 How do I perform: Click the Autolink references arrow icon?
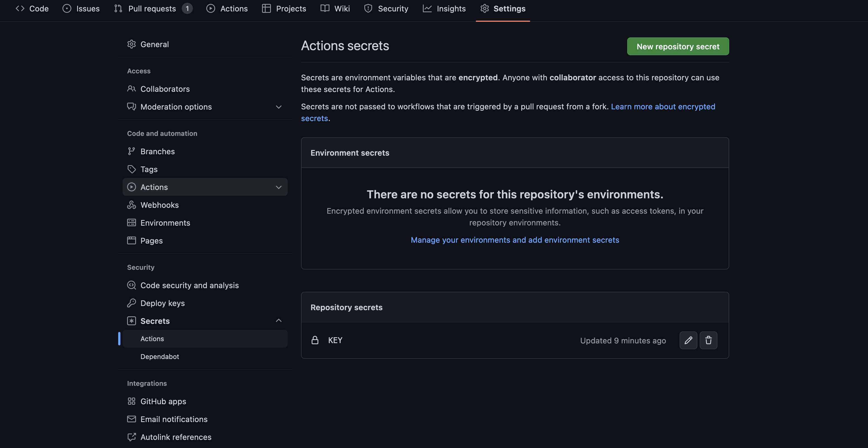[x=131, y=437]
